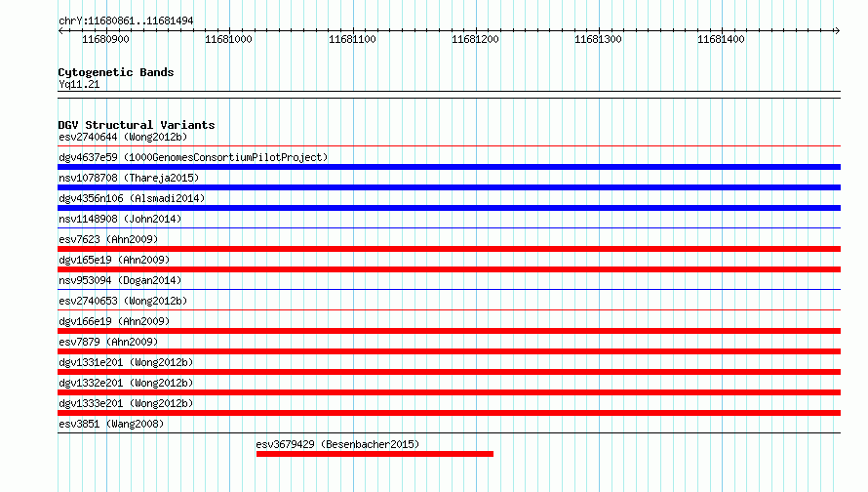Click the dgv1333e201 (Wong2012b) label

click(126, 403)
